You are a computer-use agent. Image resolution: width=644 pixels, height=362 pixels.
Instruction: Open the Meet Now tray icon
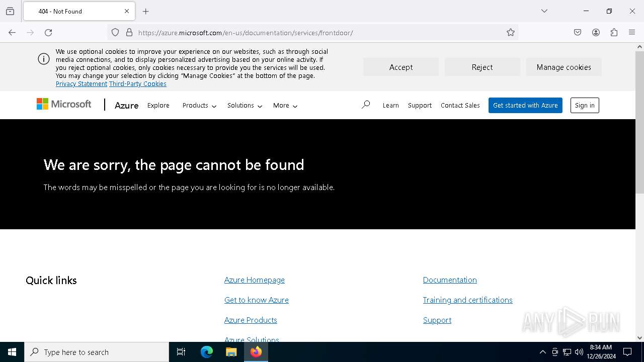click(555, 352)
